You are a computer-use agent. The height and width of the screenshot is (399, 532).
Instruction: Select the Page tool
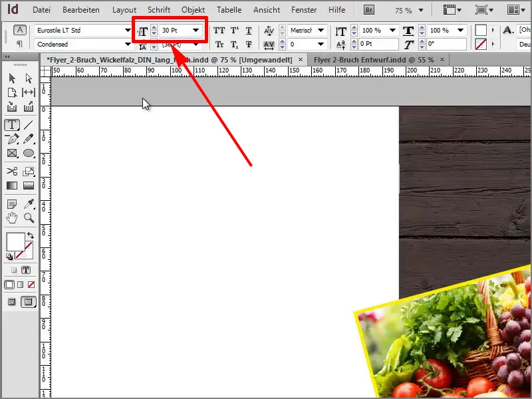(x=12, y=92)
